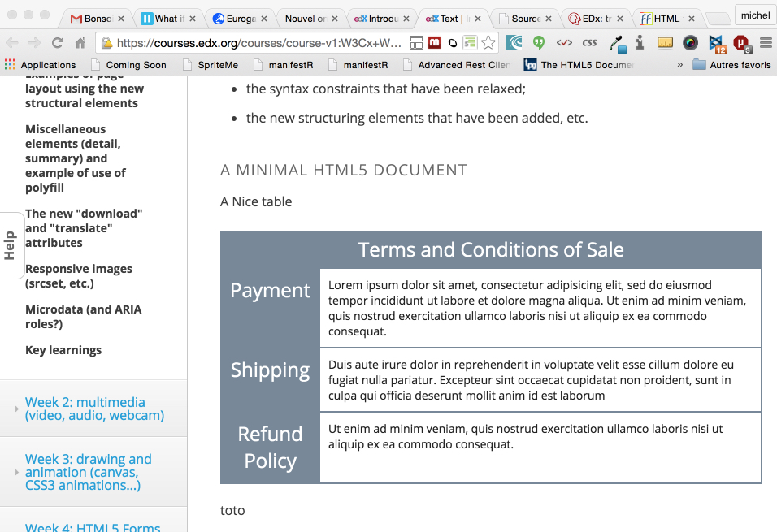Open the Applications grid shortcut

tap(40, 65)
